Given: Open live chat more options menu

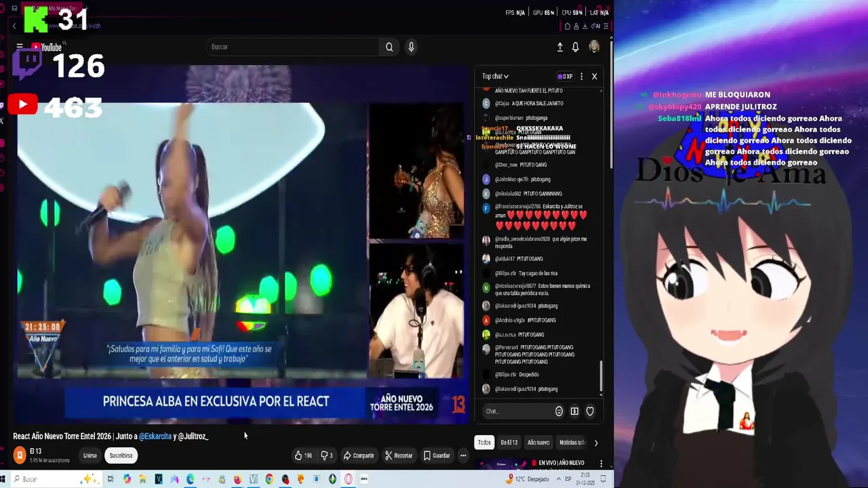Looking at the screenshot, I should (x=581, y=77).
